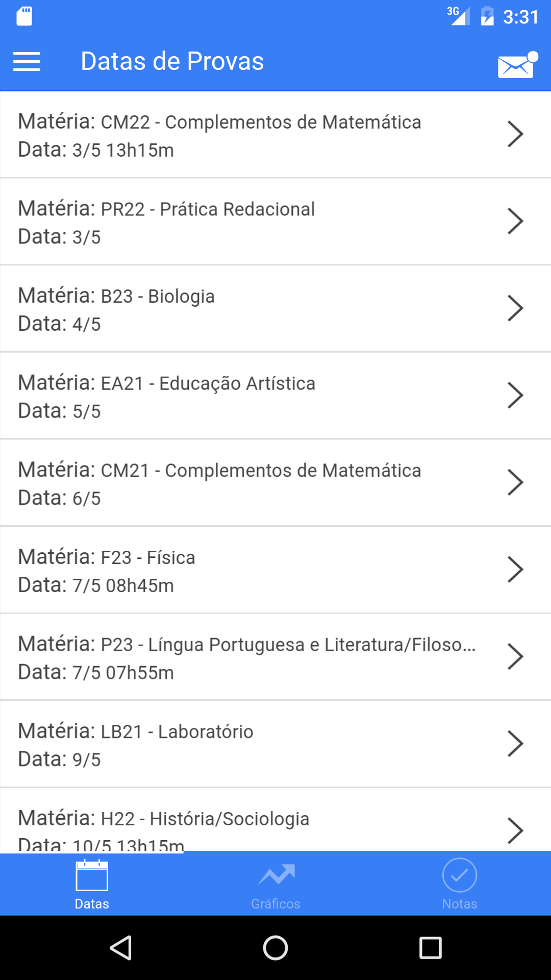The width and height of the screenshot is (551, 980).
Task: Expand LB21 Laboratório chevron arrow
Action: click(515, 744)
